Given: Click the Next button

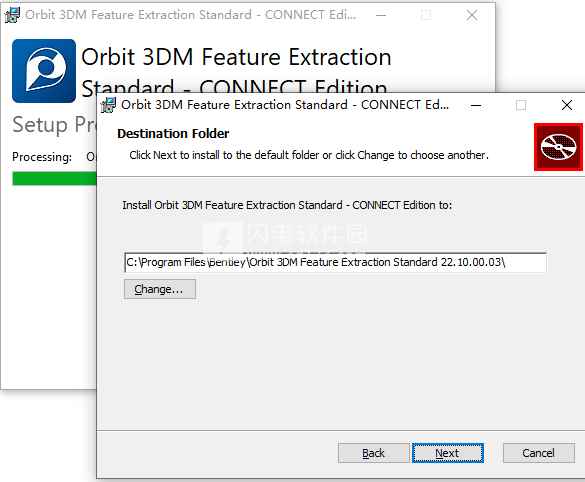Looking at the screenshot, I should (448, 453).
